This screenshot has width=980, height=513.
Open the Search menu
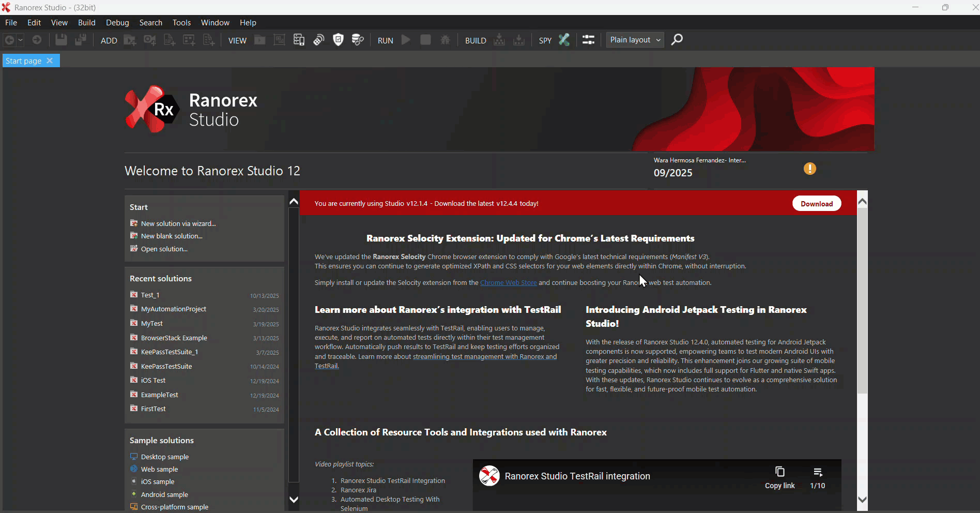[151, 23]
